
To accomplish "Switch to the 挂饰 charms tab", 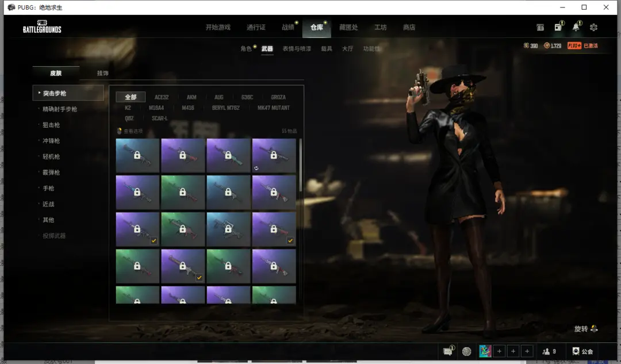I will 102,73.
